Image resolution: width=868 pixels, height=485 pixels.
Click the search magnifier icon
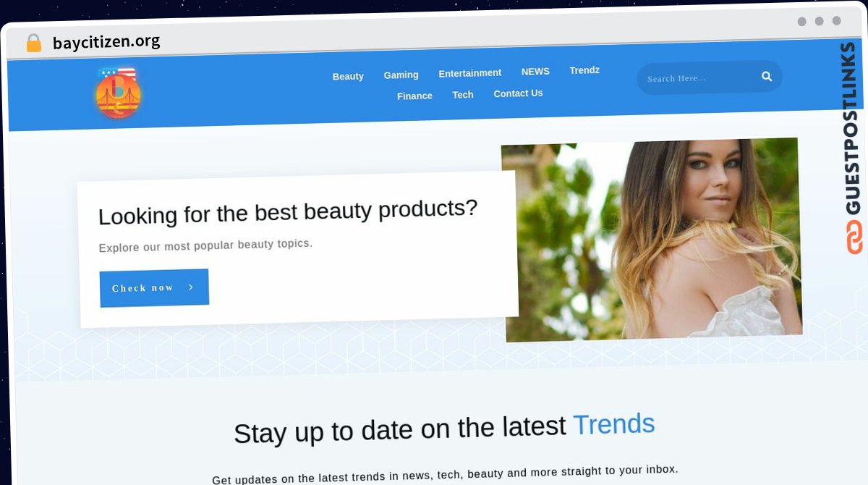(x=767, y=76)
